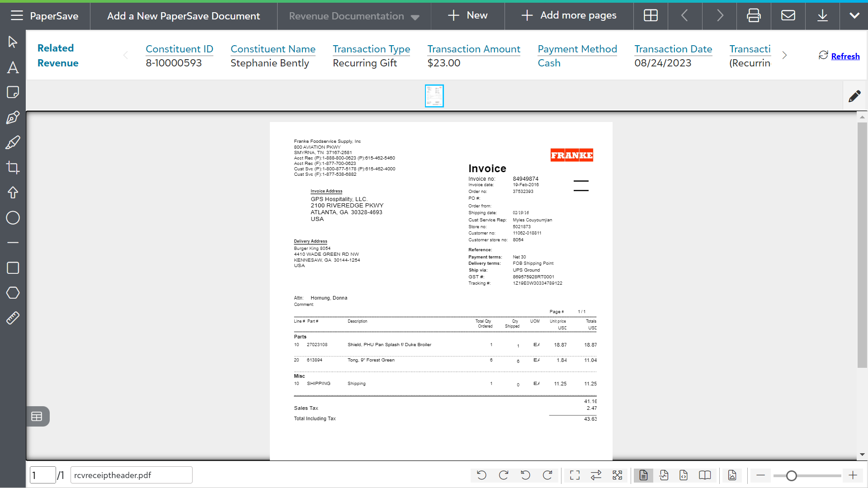Show next Related Revenue fields
868x488 pixels.
click(784, 55)
